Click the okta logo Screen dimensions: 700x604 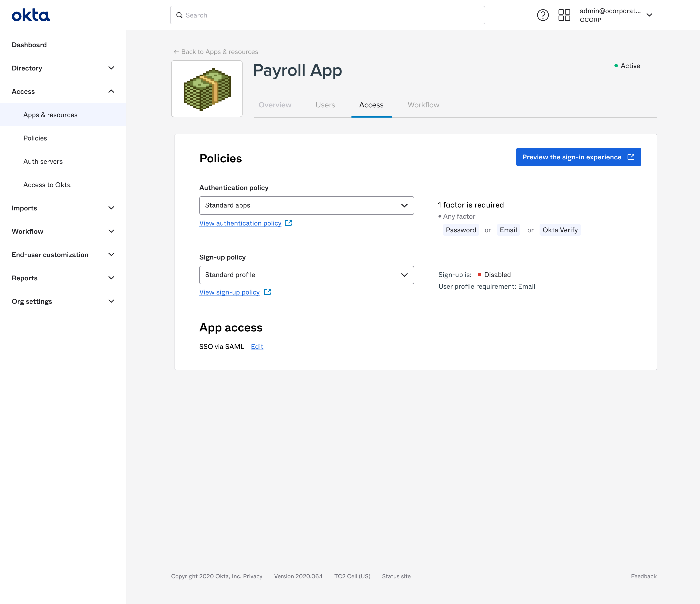pyautogui.click(x=31, y=15)
